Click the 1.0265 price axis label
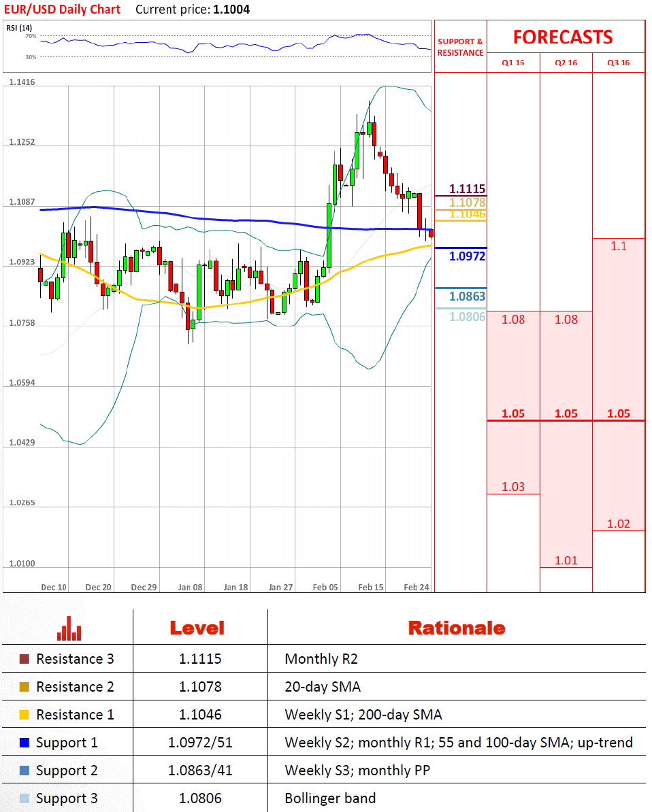This screenshot has height=812, width=652. click(22, 503)
